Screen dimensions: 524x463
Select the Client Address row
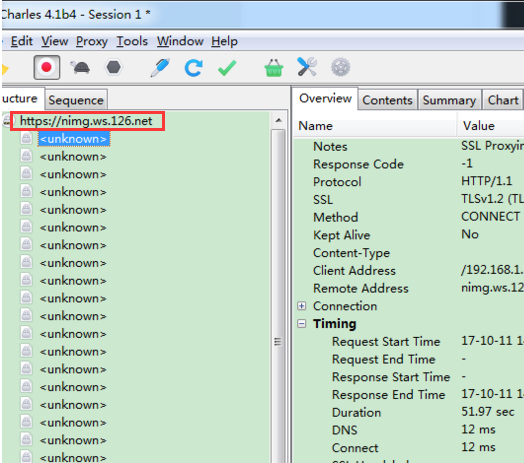[409, 270]
